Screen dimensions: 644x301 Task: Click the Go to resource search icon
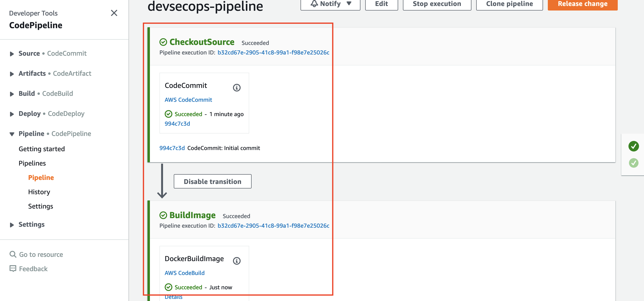13,254
